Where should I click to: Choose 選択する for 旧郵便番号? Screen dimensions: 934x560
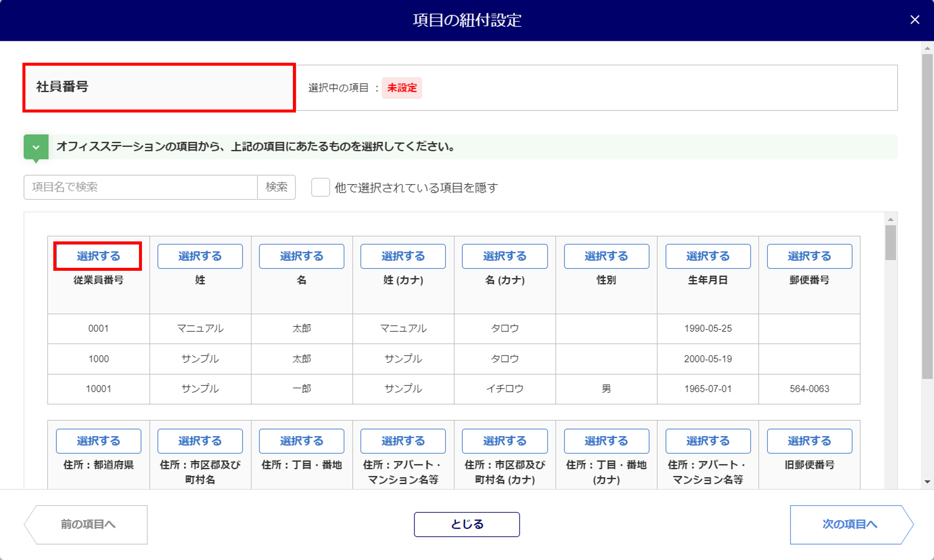click(x=809, y=441)
